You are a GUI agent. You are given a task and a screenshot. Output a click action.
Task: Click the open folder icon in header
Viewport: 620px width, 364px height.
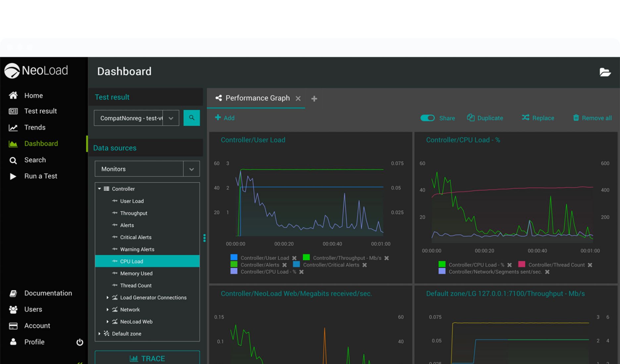point(605,72)
